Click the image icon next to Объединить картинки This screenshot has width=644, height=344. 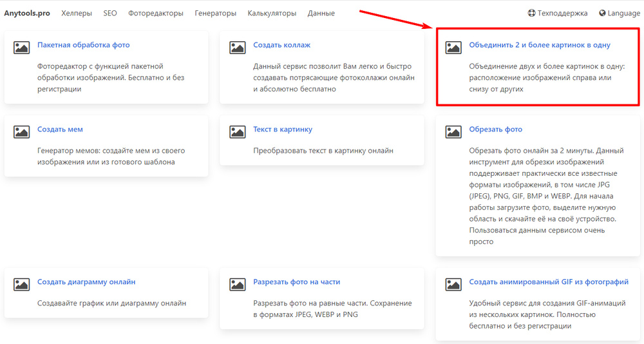coord(453,47)
